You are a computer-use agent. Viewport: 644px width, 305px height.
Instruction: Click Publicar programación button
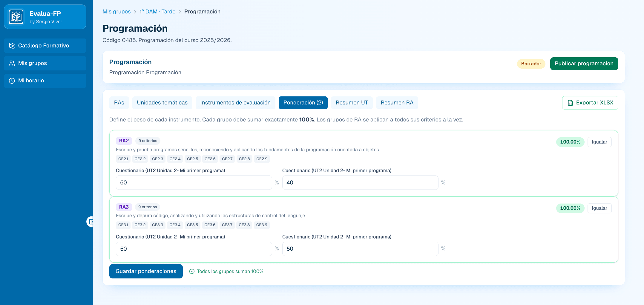[x=584, y=64]
